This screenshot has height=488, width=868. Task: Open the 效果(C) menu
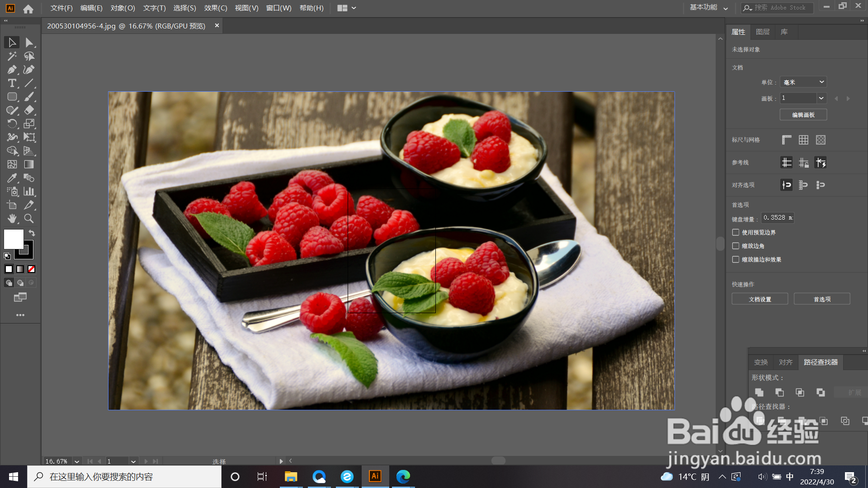click(215, 8)
